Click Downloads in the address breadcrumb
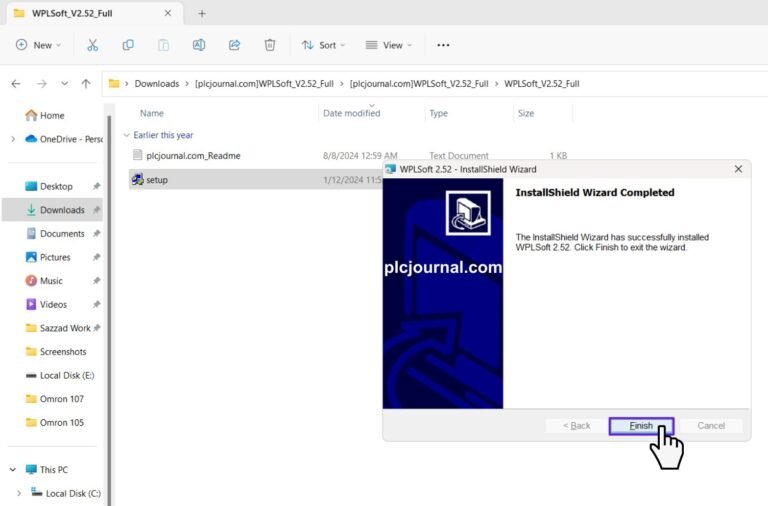 tap(157, 84)
